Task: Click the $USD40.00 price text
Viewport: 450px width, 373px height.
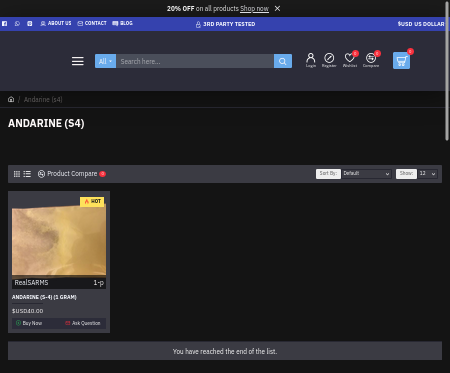Action: (x=28, y=311)
